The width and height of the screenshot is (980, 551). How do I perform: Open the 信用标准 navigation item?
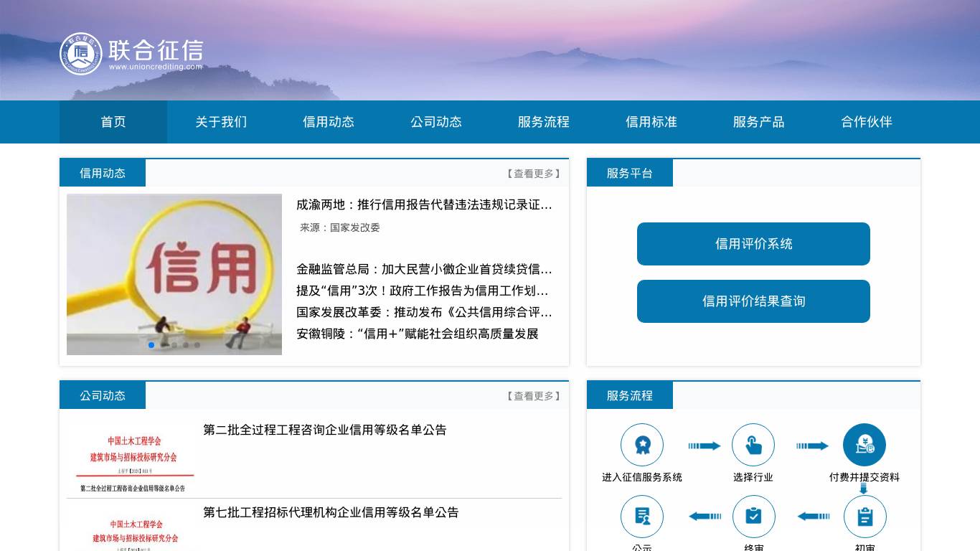(651, 122)
